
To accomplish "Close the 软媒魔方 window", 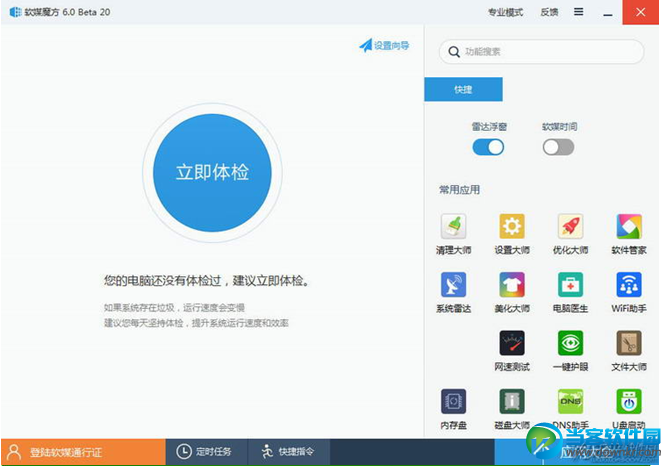I will 640,12.
